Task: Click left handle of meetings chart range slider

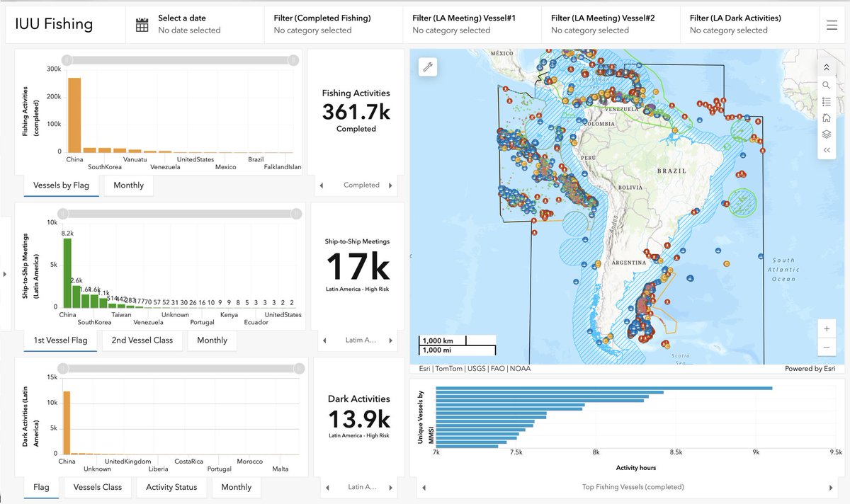Action: pyautogui.click(x=63, y=214)
